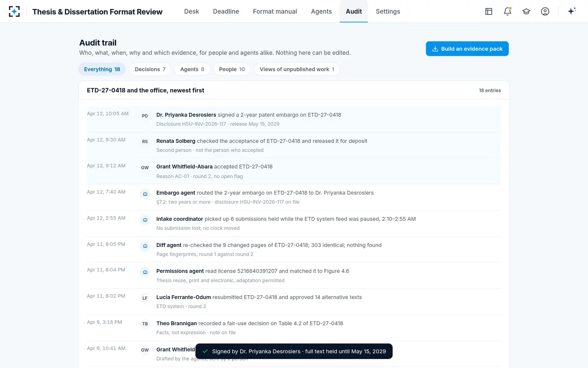The height and width of the screenshot is (368, 588).
Task: Open the layout panel icon
Action: [489, 11]
